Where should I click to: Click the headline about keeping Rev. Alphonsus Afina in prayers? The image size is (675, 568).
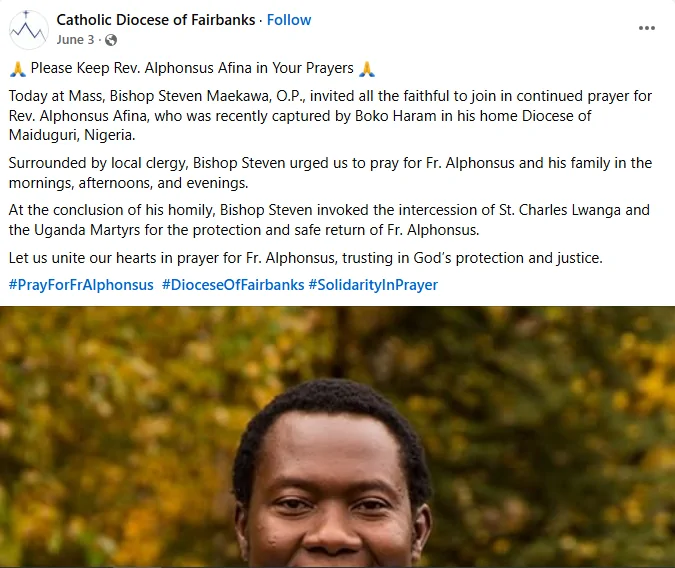point(192,69)
